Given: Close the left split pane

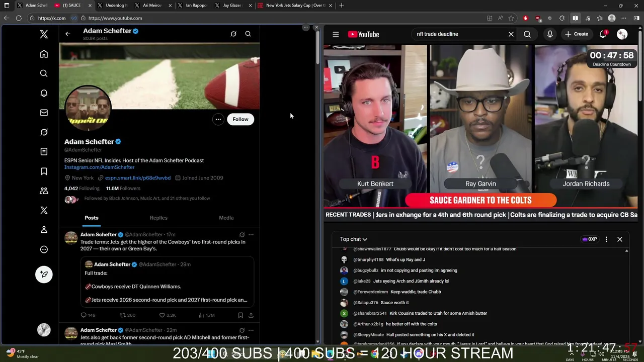Looking at the screenshot, I should pyautogui.click(x=316, y=27).
